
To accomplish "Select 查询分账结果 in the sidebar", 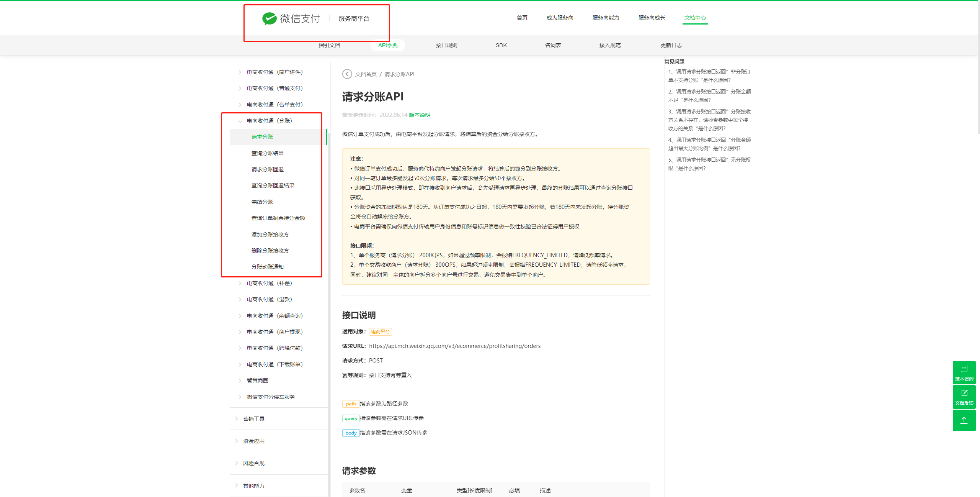I will click(x=267, y=153).
